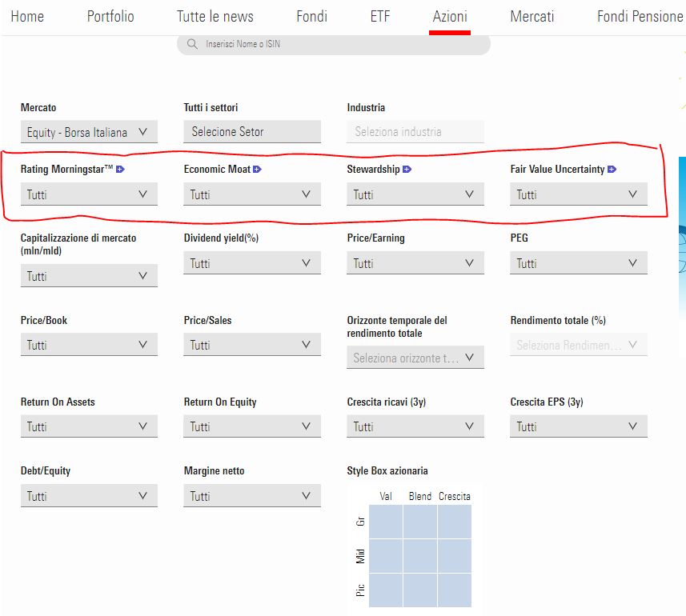686x616 pixels.
Task: Click info icon beside Fair Value Uncertainty
Action: [612, 170]
